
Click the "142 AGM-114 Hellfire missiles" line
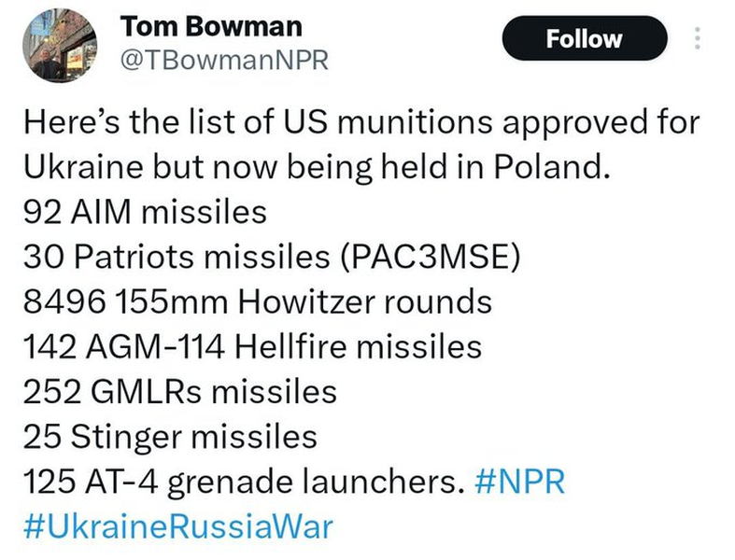point(252,347)
